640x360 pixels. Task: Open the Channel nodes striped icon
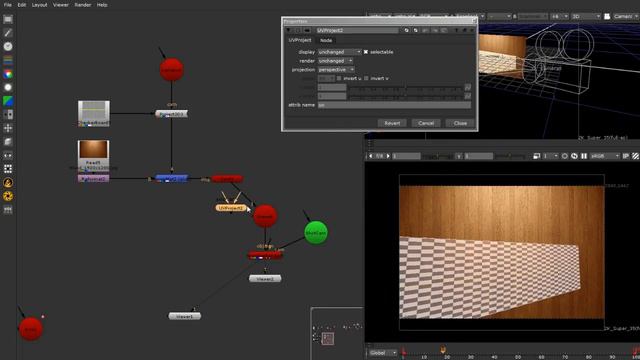click(x=8, y=60)
